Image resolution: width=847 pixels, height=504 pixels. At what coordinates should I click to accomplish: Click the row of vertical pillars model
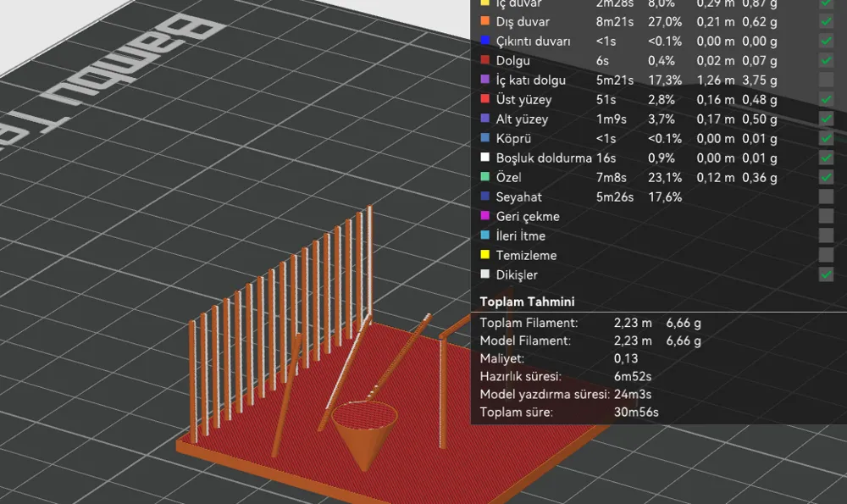tap(281, 324)
